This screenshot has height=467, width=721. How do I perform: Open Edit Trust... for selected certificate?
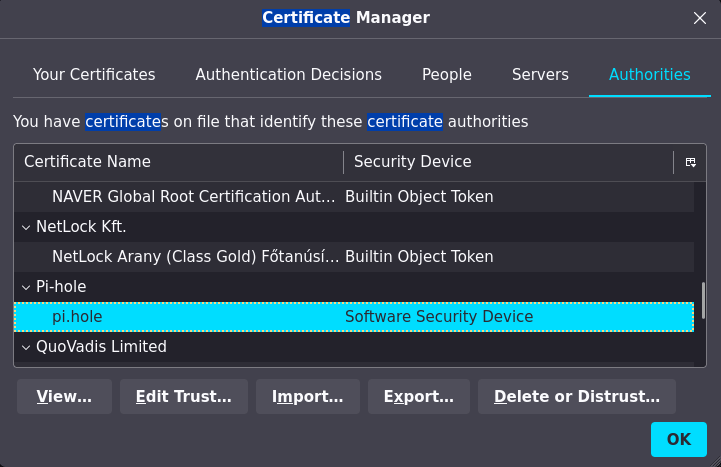[x=184, y=396]
